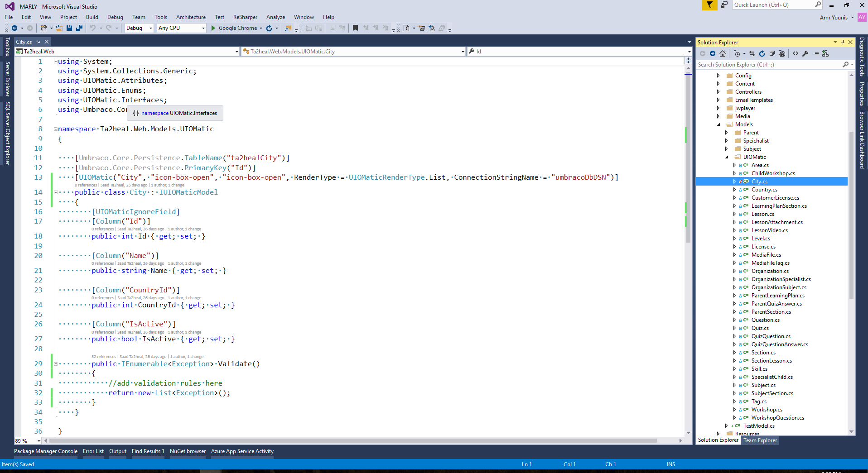Viewport: 868px width, 473px height.
Task: Click the View Class Diagram icon
Action: coord(825,53)
